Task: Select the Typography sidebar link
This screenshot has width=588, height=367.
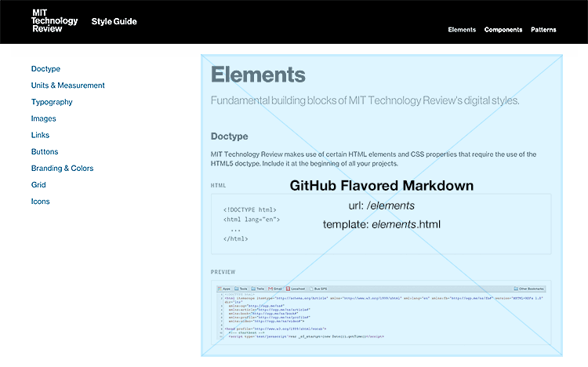Action: point(52,102)
